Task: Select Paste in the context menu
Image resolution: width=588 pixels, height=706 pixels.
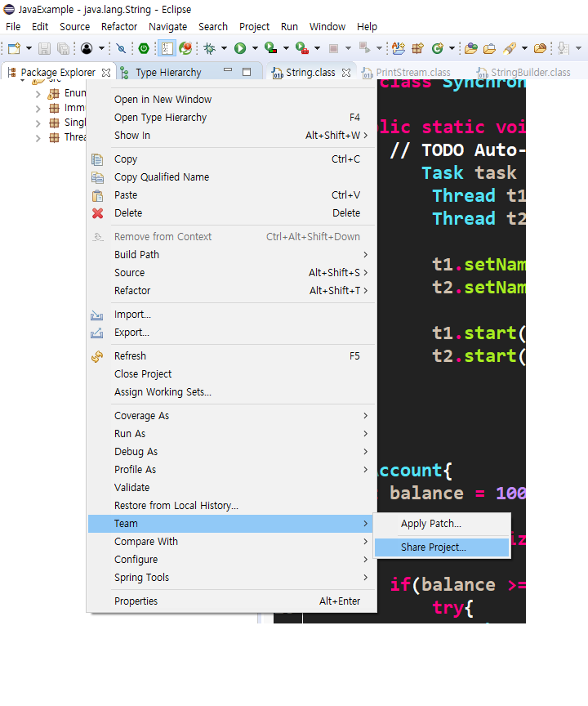Action: pos(231,195)
